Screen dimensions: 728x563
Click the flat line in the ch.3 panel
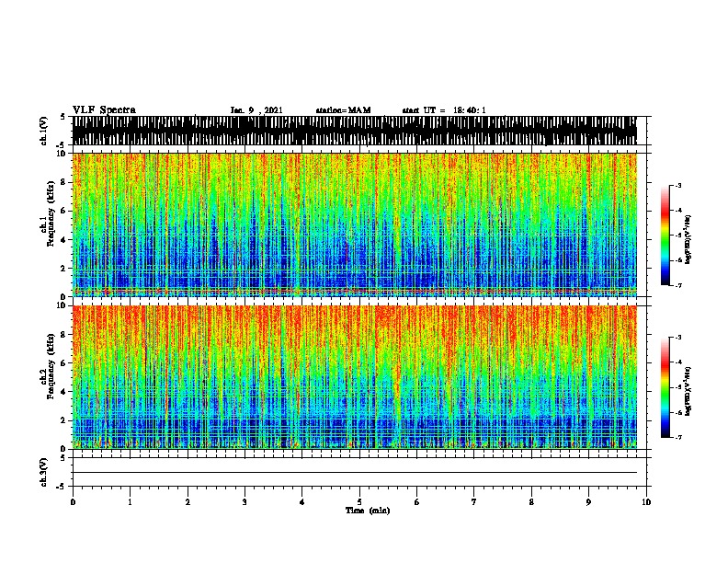tap(355, 473)
